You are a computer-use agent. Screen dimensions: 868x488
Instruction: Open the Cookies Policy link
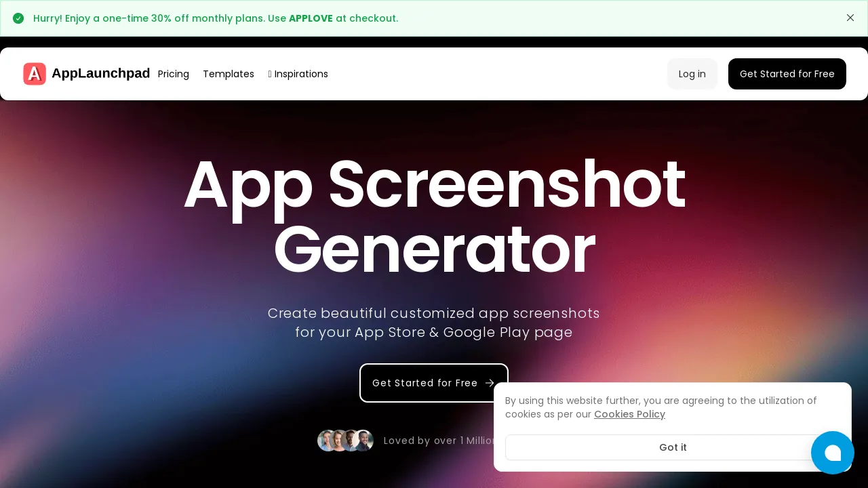point(629,414)
